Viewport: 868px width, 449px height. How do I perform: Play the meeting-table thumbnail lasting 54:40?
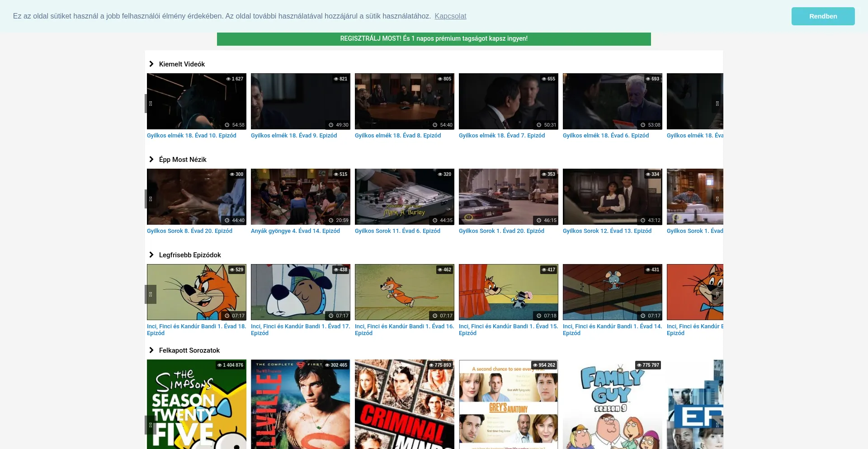pyautogui.click(x=405, y=101)
